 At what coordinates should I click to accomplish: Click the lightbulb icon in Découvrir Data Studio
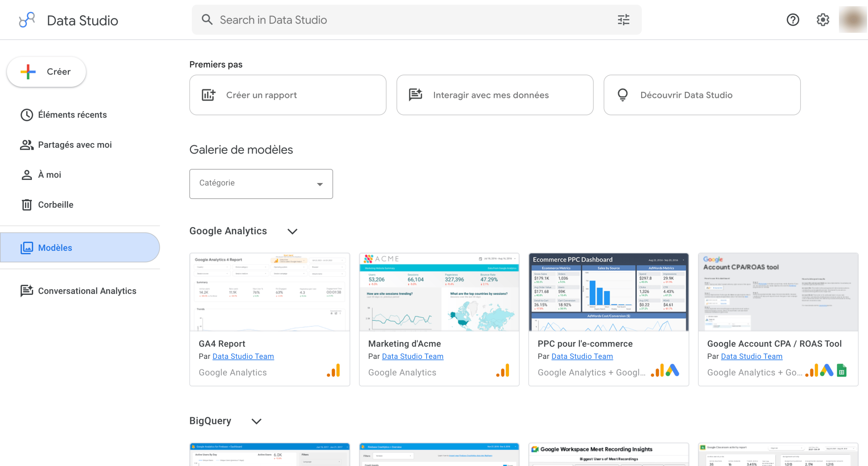623,95
